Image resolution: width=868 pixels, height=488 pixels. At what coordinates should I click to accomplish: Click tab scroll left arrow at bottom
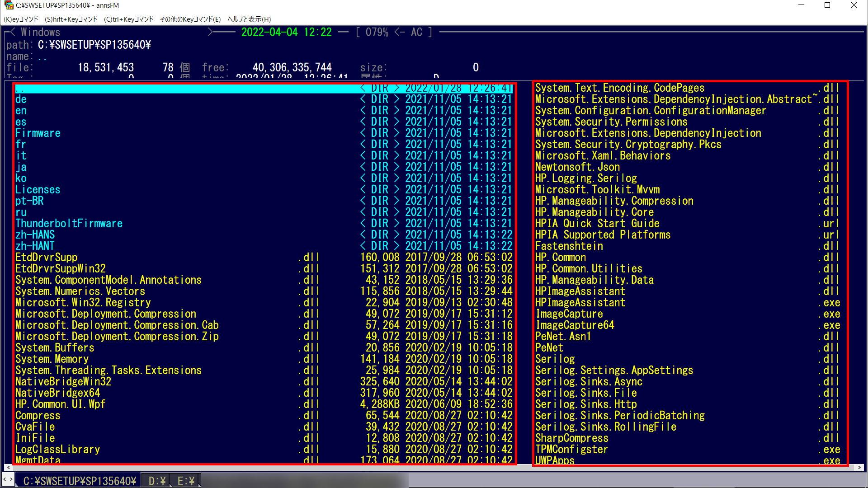5,479
